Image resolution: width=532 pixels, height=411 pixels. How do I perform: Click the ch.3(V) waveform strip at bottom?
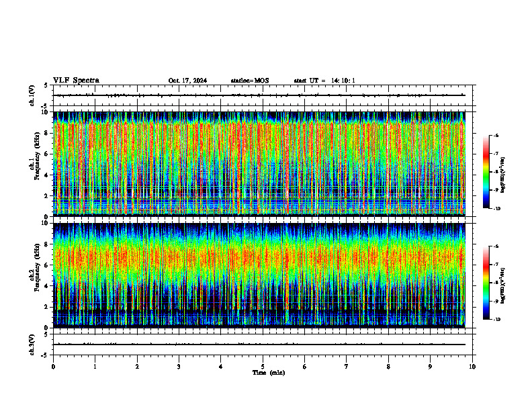[263, 345]
